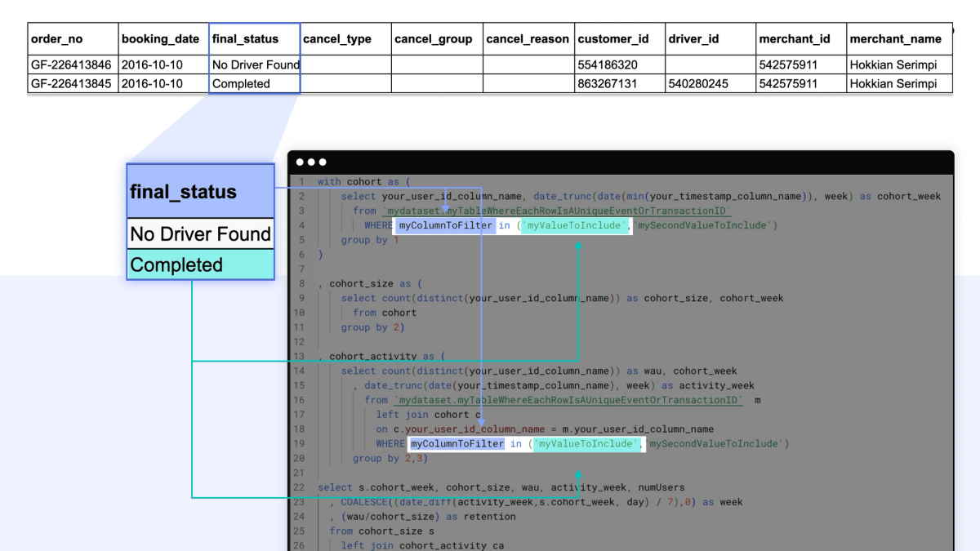The height and width of the screenshot is (551, 980).
Task: Click the rightmost white dot in code window title bar
Action: [323, 162]
